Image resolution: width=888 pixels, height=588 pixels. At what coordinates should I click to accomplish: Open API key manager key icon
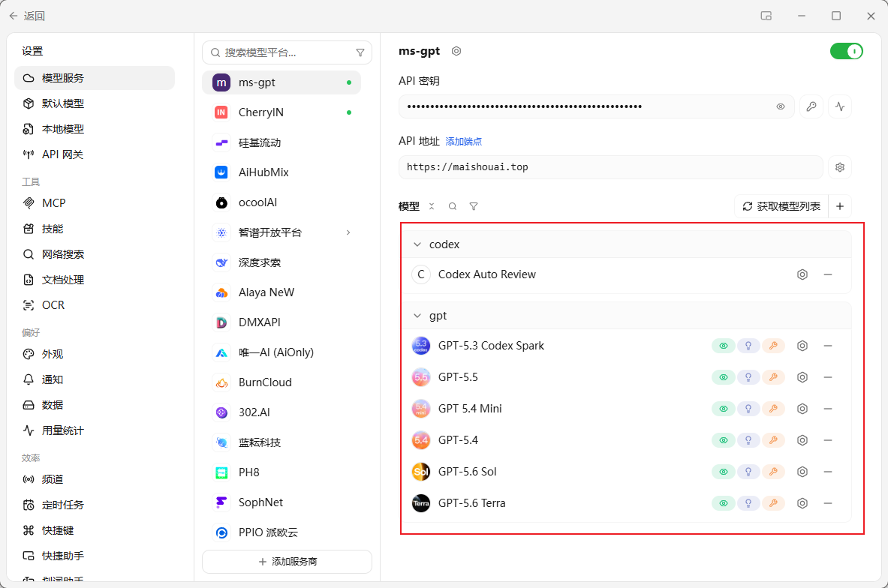pyautogui.click(x=811, y=106)
